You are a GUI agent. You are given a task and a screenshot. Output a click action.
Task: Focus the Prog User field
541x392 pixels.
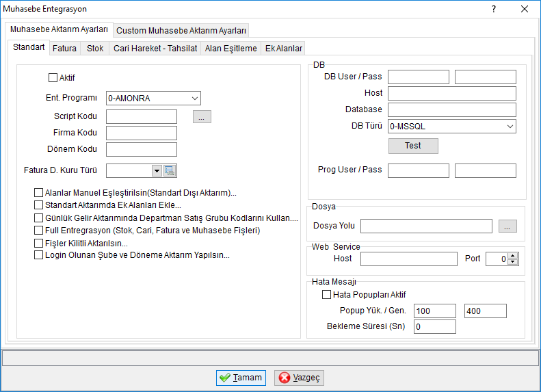(419, 171)
